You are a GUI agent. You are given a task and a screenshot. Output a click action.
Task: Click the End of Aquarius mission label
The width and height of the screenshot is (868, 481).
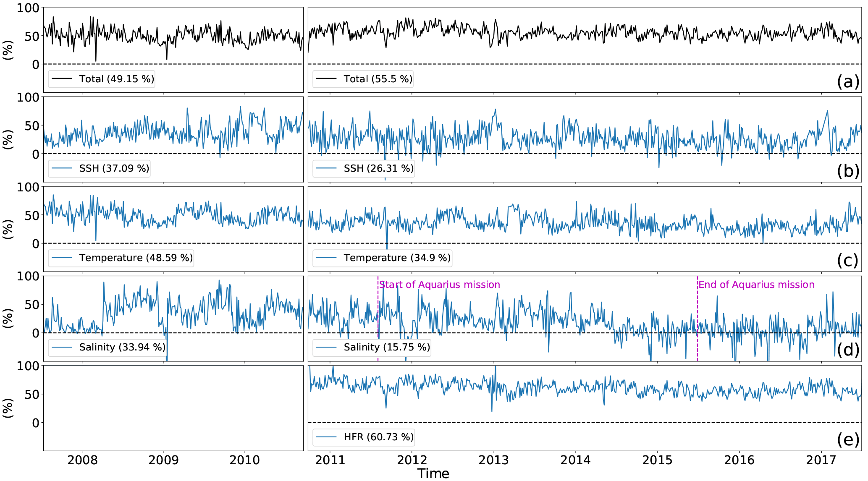click(x=756, y=285)
